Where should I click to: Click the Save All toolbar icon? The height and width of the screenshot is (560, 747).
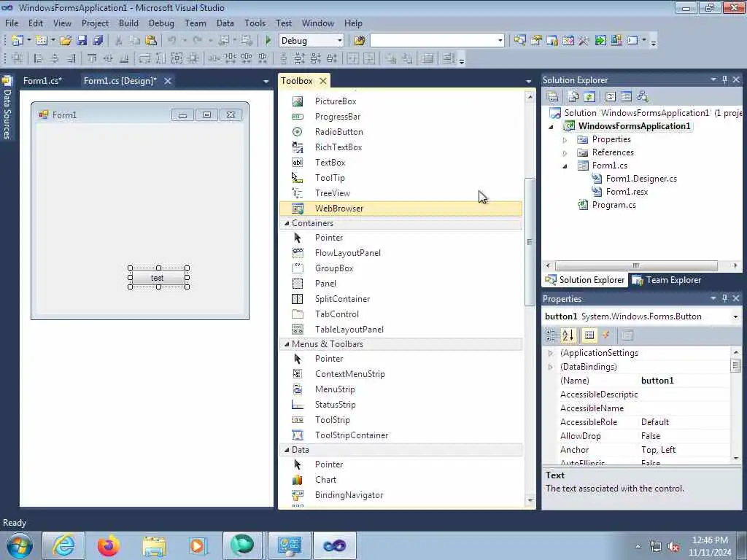98,41
